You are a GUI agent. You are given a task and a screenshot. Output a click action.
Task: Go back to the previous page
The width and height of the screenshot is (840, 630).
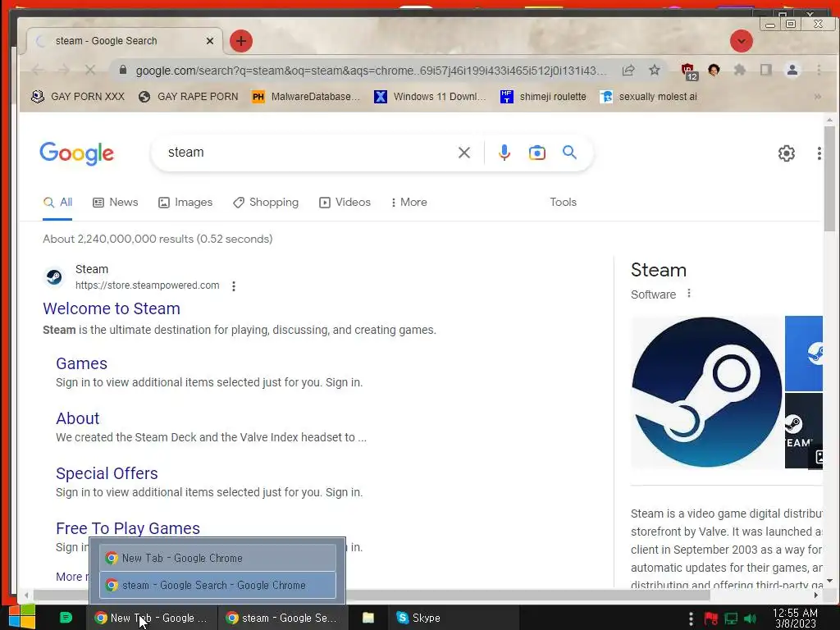coord(38,71)
